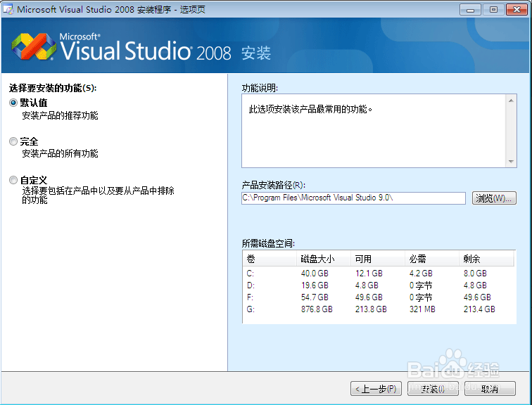The width and height of the screenshot is (532, 405).
Task: Select the C: volume row
Action: click(x=379, y=273)
